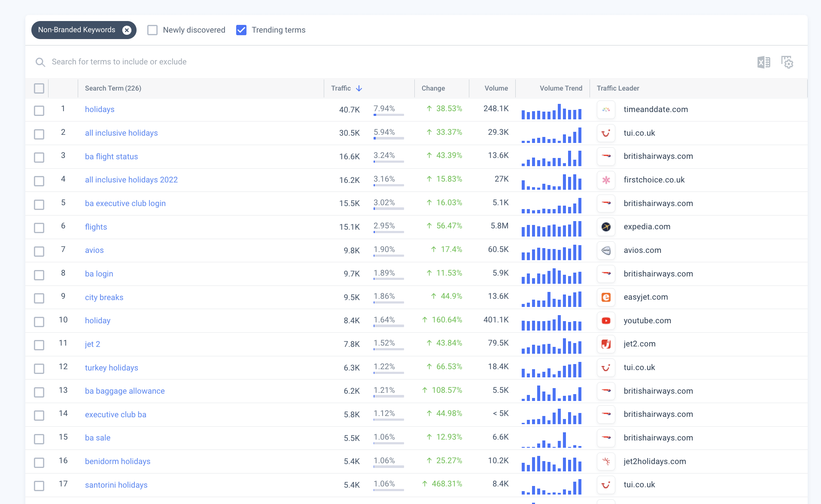The height and width of the screenshot is (504, 821).
Task: Click timeanddate.com favicon in holidays row
Action: click(606, 109)
